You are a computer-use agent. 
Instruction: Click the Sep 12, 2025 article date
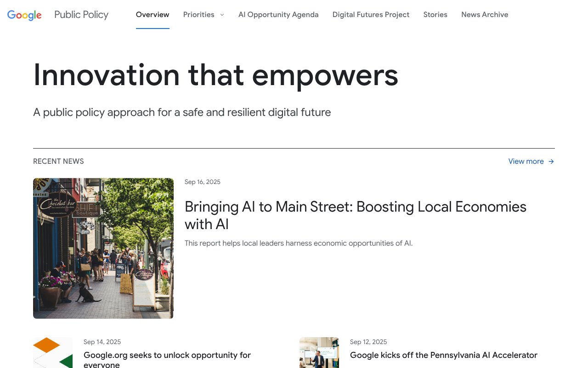368,342
